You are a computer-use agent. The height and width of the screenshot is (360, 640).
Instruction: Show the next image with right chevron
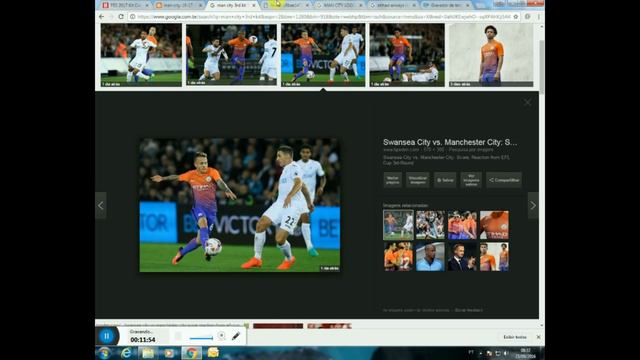pyautogui.click(x=533, y=206)
